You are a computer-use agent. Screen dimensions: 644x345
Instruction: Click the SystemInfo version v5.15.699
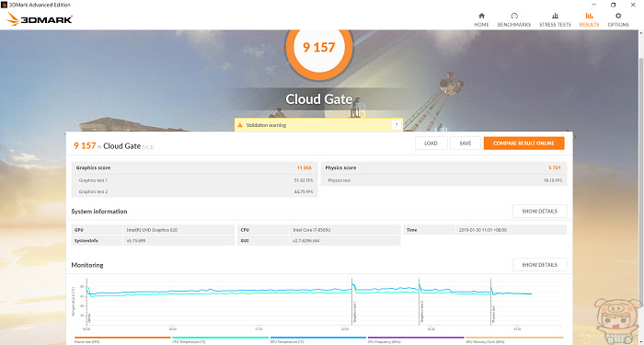(x=136, y=241)
